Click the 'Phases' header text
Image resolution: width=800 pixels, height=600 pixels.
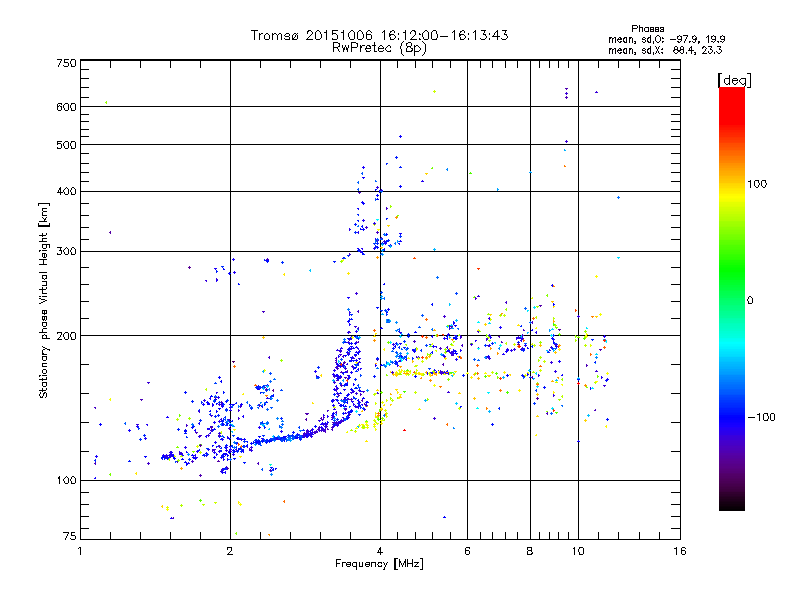pos(647,29)
